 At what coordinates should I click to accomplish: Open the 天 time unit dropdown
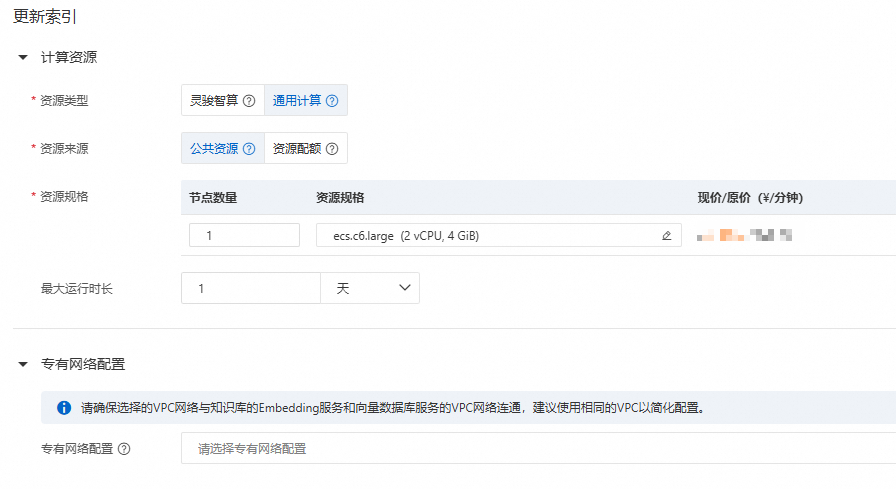pos(370,288)
